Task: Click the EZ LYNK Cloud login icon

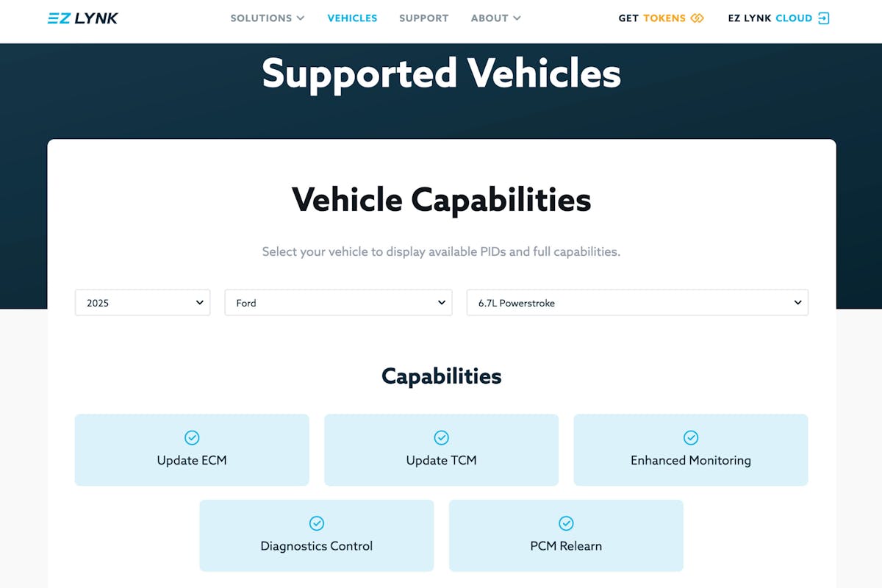Action: click(823, 18)
